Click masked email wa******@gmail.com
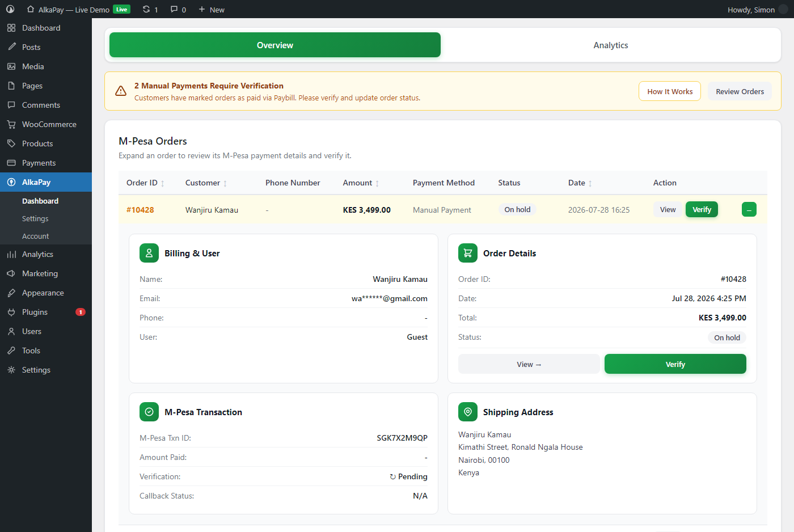 coord(390,298)
